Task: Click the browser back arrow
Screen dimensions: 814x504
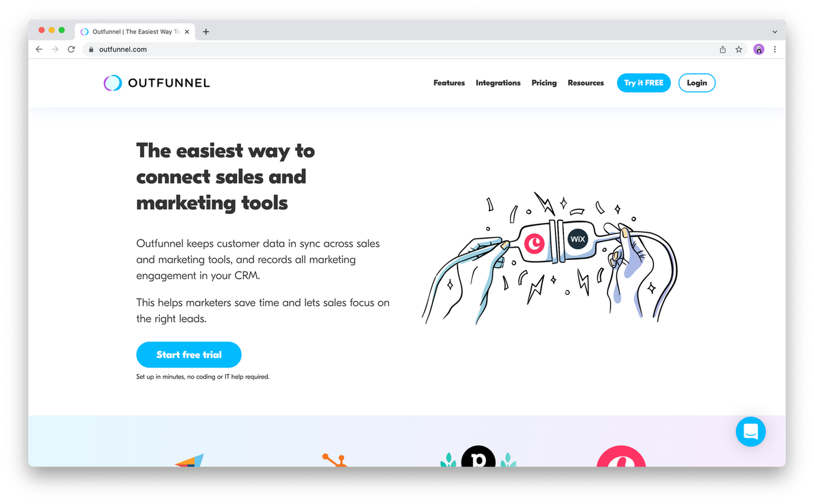Action: [x=39, y=49]
